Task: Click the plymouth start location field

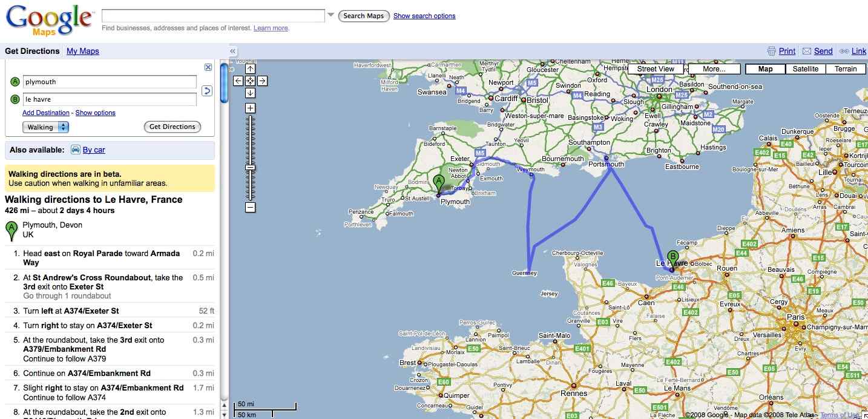Action: pos(110,82)
